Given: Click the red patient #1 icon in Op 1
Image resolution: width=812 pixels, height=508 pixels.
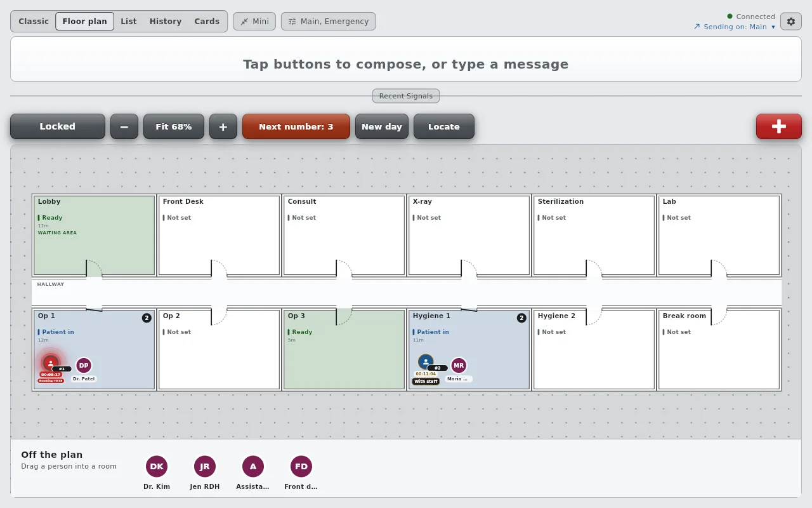Looking at the screenshot, I should (51, 363).
